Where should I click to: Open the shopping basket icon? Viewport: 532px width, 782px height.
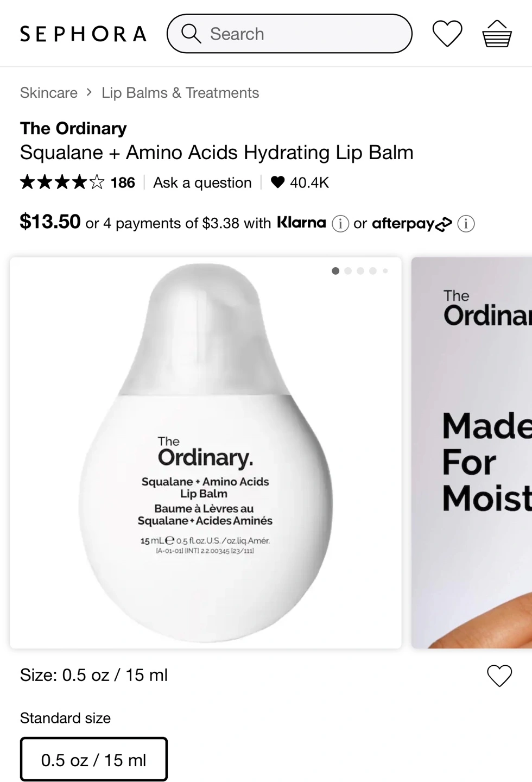pos(497,34)
